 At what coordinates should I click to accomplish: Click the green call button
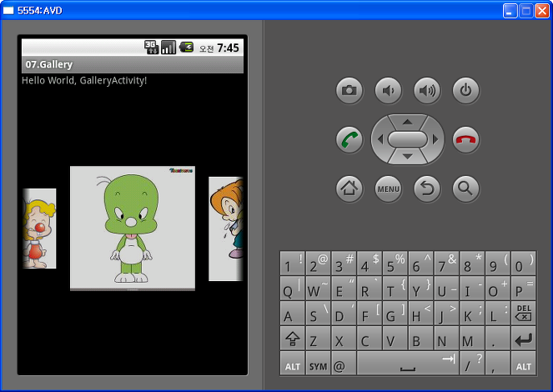coord(349,139)
